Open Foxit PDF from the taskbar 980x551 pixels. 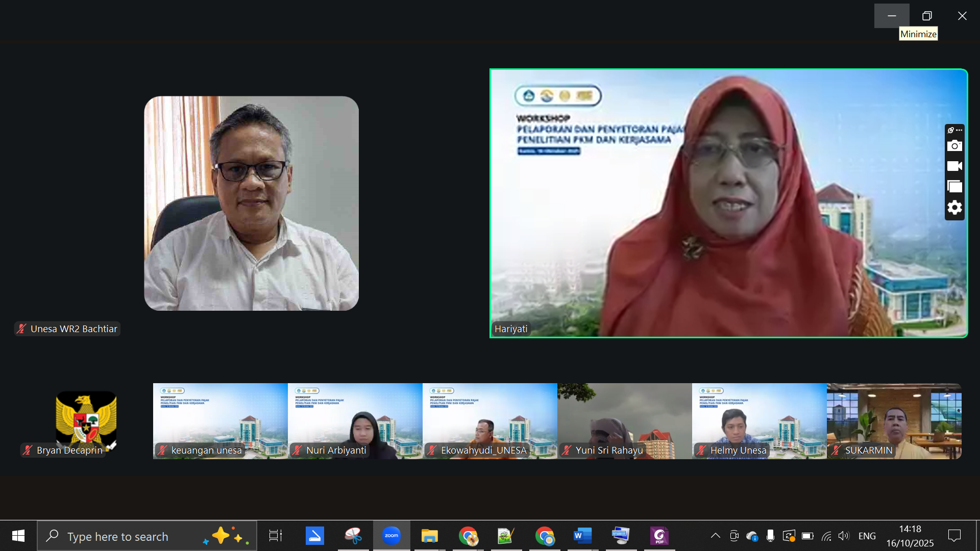pyautogui.click(x=659, y=536)
